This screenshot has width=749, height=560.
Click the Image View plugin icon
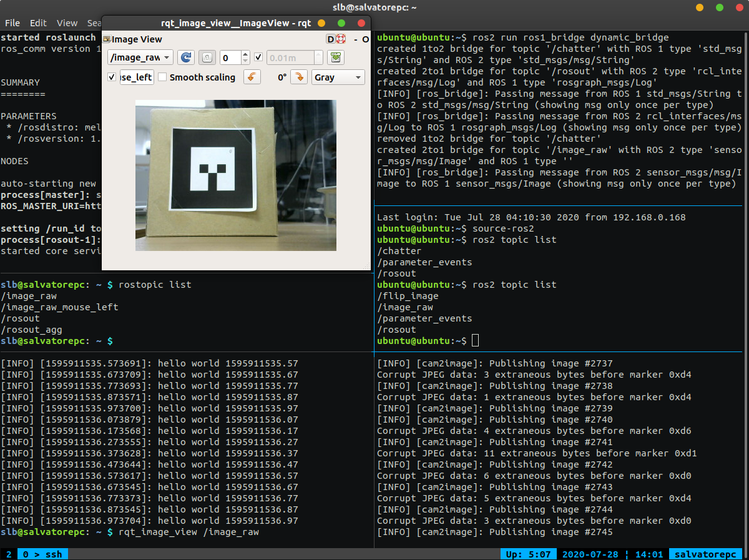tap(107, 39)
